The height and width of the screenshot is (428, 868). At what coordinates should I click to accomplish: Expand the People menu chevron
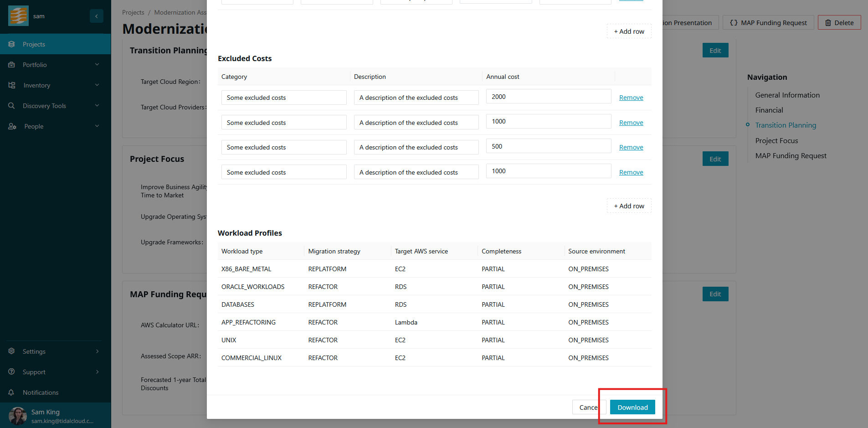point(97,126)
